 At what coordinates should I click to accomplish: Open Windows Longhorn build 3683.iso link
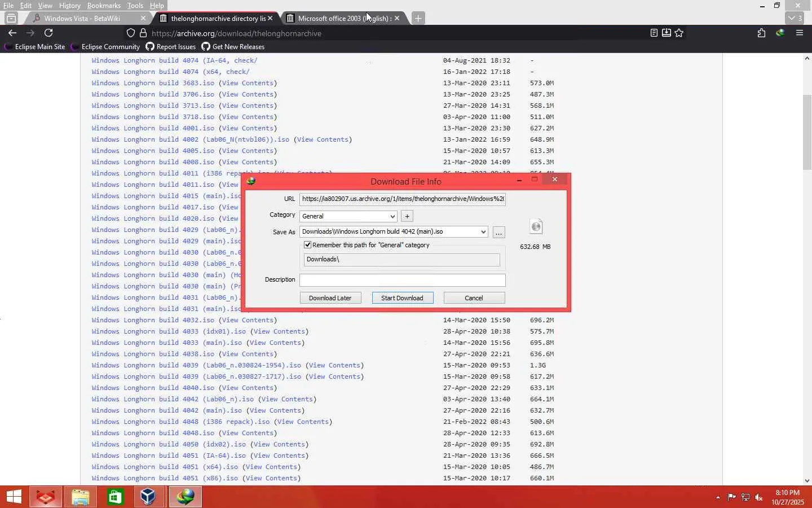pos(153,83)
